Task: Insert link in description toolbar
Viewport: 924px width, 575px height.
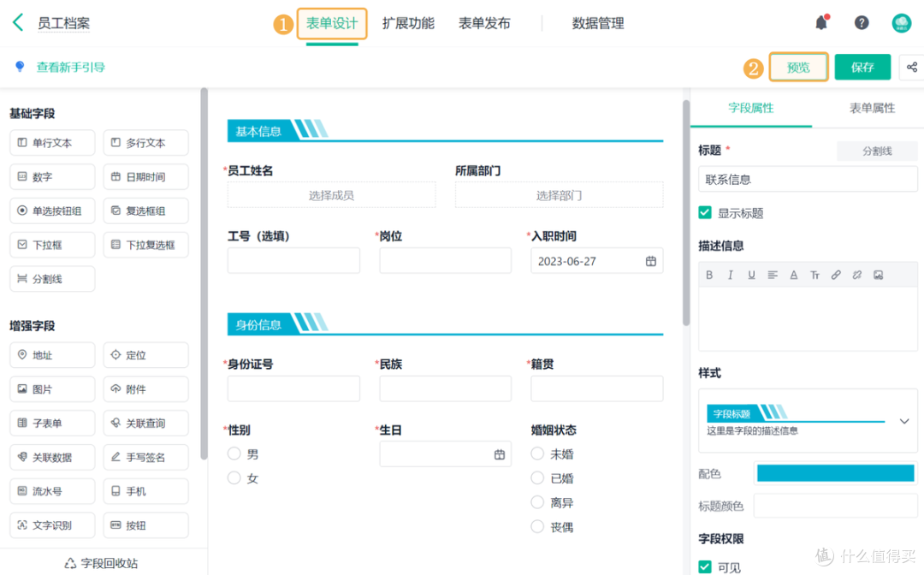Action: coord(836,276)
